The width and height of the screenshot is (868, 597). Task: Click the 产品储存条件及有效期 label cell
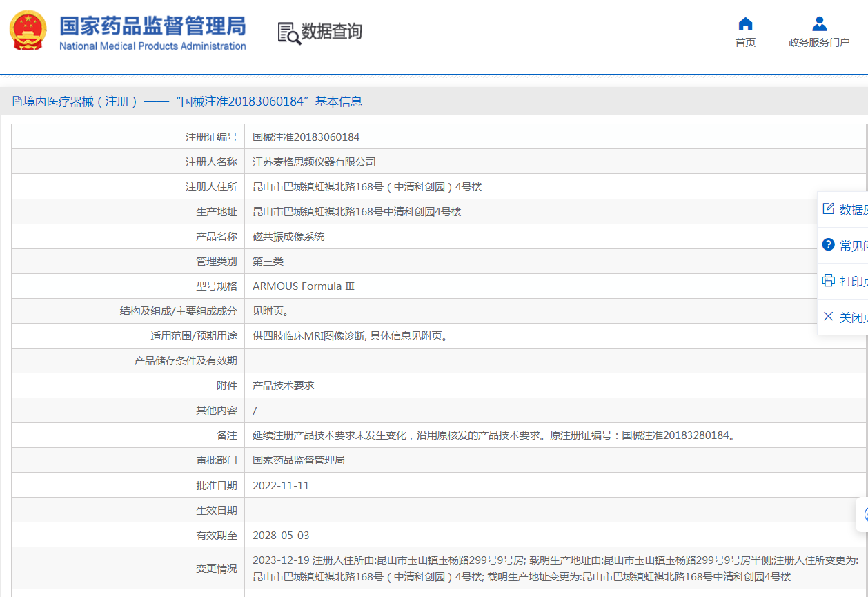point(128,361)
